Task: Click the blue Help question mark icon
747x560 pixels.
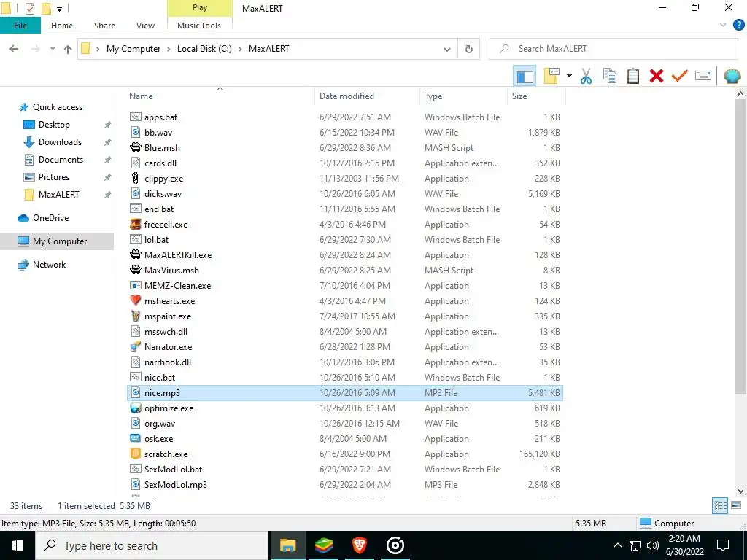Action: [738, 26]
